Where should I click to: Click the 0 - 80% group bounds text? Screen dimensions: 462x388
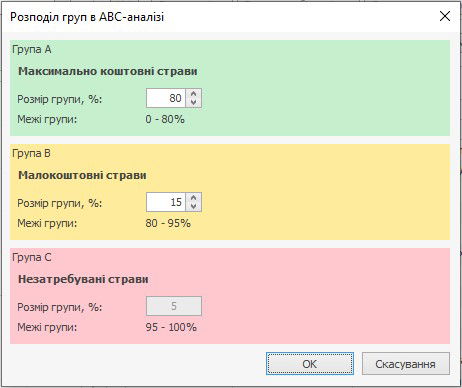point(165,119)
